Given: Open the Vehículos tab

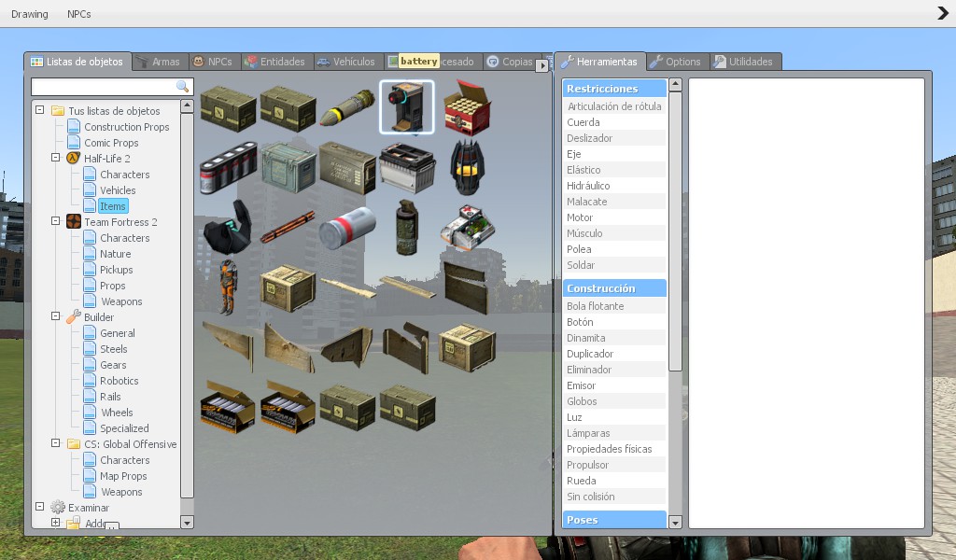Looking at the screenshot, I should [x=346, y=62].
